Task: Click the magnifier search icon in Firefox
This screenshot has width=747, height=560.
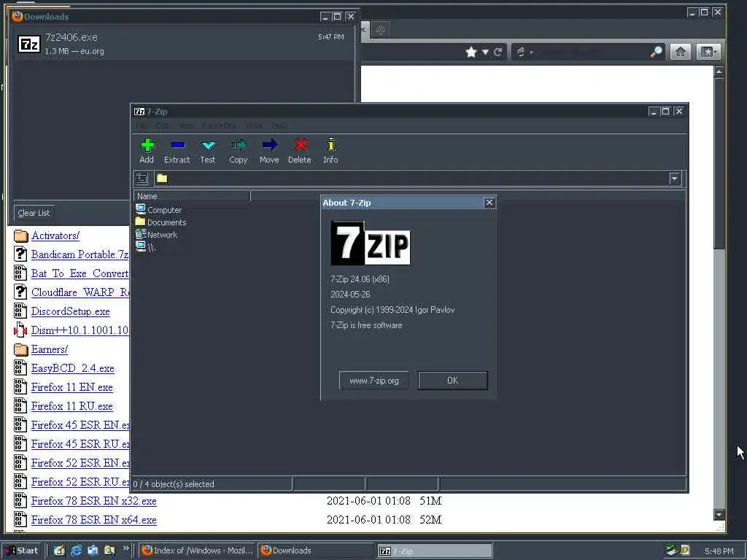Action: pos(656,52)
